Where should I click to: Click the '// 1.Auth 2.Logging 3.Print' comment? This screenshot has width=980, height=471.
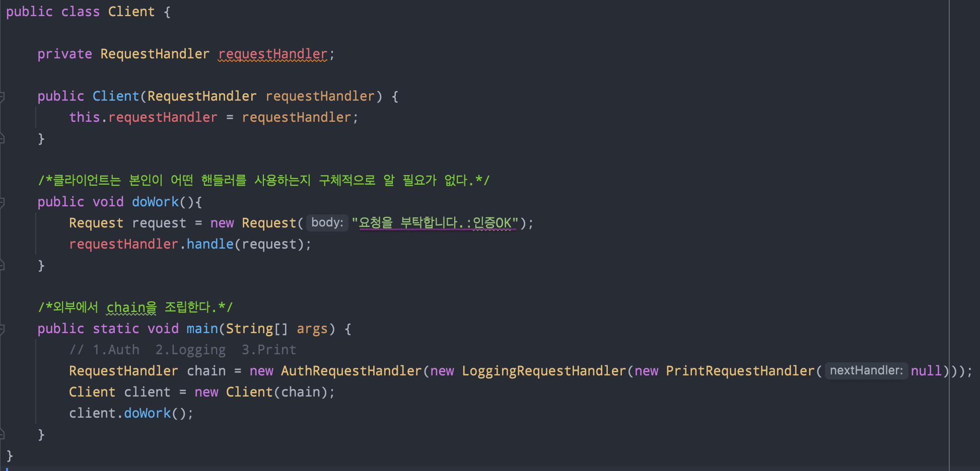pos(183,350)
